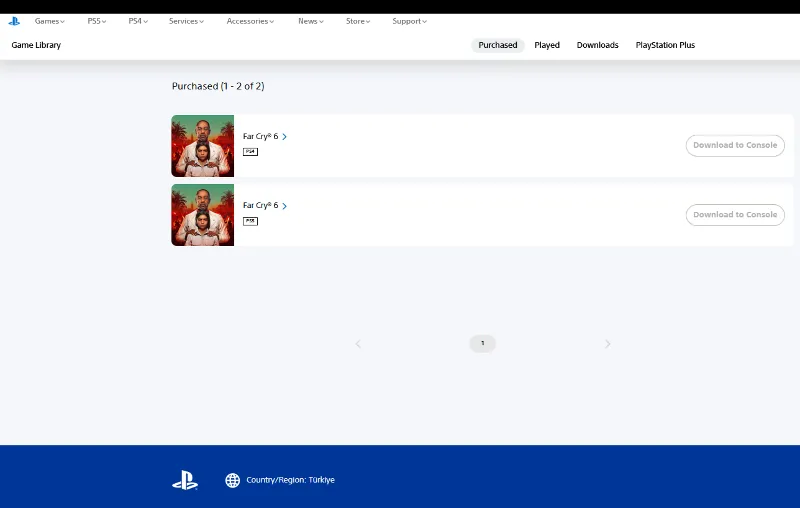Download the PS5 Far Cry 6 to console
The width and height of the screenshot is (800, 508).
(x=735, y=215)
